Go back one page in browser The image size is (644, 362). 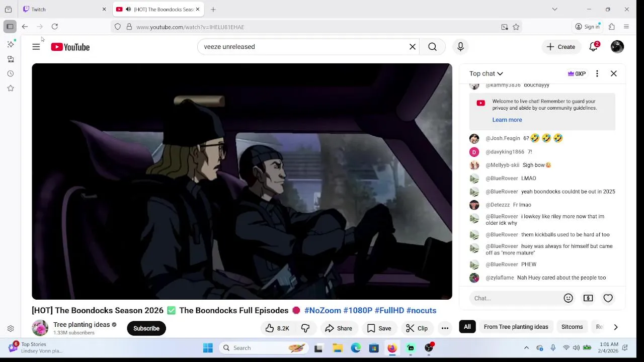pos(25,27)
